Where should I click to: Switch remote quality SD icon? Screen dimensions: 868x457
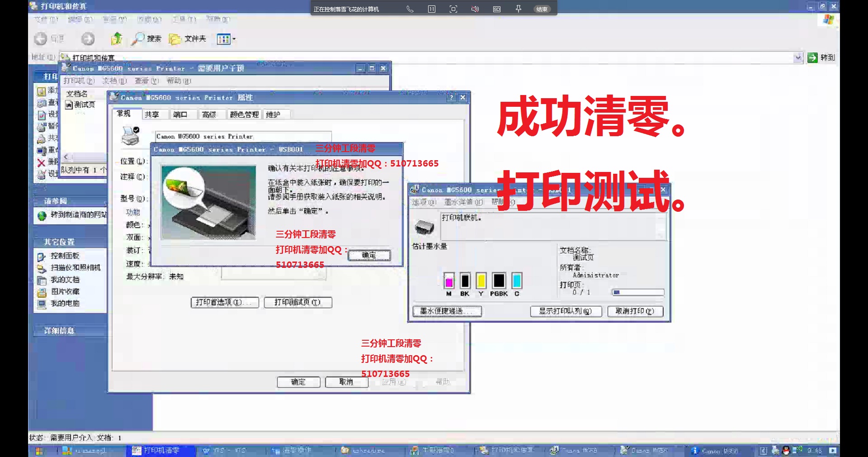click(x=497, y=9)
